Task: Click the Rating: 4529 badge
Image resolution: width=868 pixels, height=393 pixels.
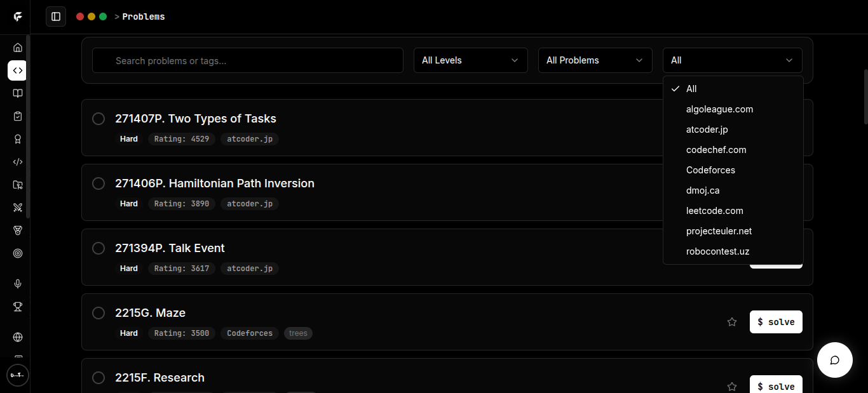Action: (x=182, y=139)
